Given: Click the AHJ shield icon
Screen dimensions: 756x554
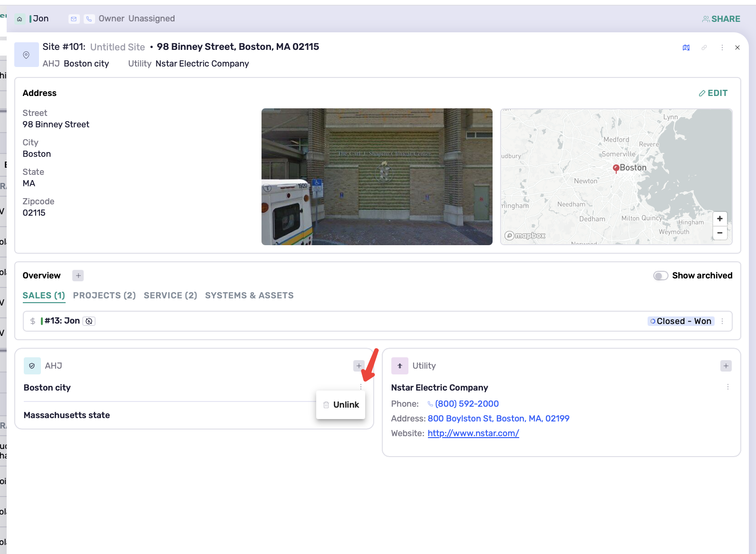Looking at the screenshot, I should click(x=32, y=366).
